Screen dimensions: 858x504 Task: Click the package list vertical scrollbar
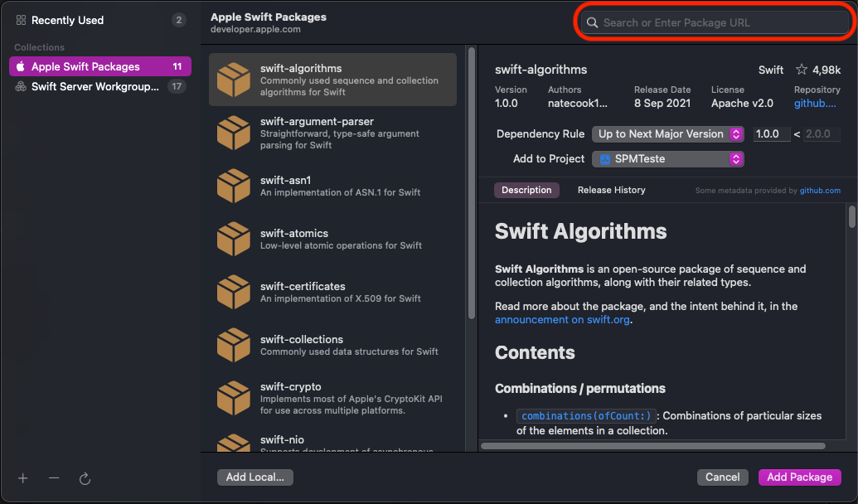click(x=472, y=183)
